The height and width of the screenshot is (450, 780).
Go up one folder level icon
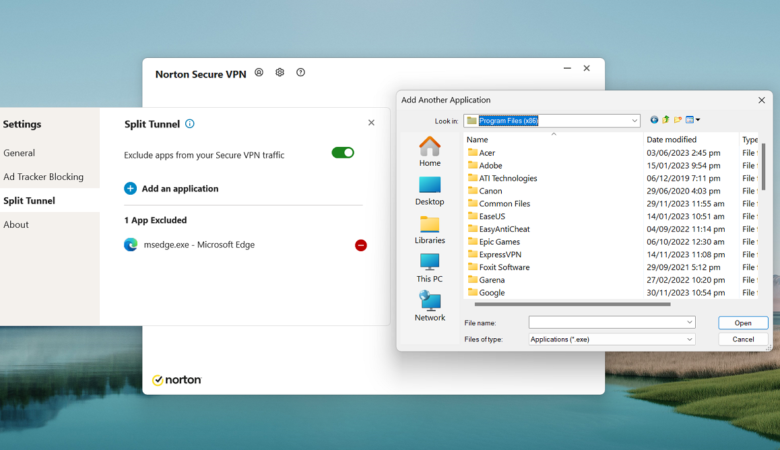(x=666, y=120)
